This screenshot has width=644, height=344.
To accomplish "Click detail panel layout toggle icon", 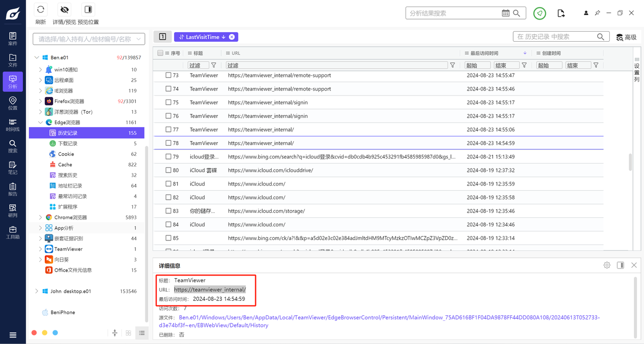I will (x=620, y=265).
